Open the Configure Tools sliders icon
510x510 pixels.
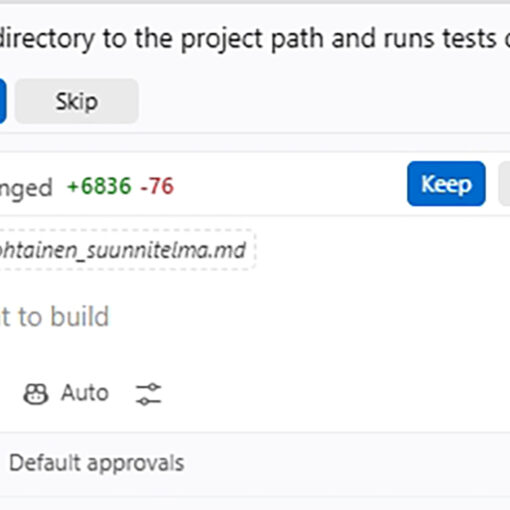coord(148,394)
